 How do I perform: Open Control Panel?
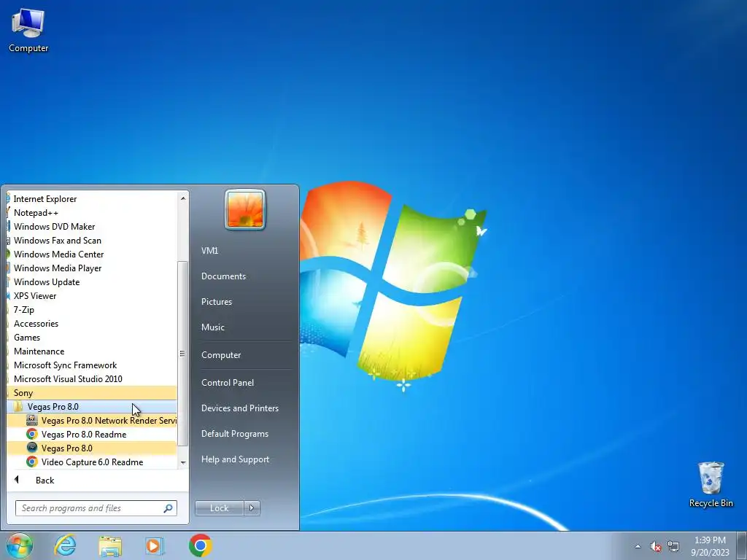click(245, 382)
